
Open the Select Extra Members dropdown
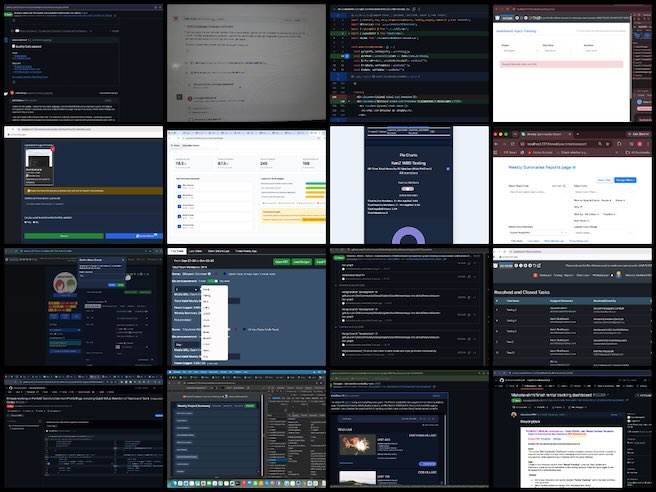pos(538,232)
